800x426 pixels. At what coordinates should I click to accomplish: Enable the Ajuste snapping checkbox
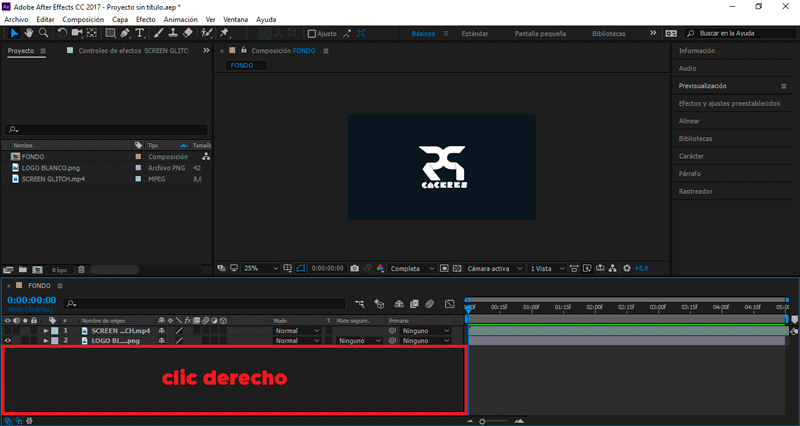(x=312, y=34)
